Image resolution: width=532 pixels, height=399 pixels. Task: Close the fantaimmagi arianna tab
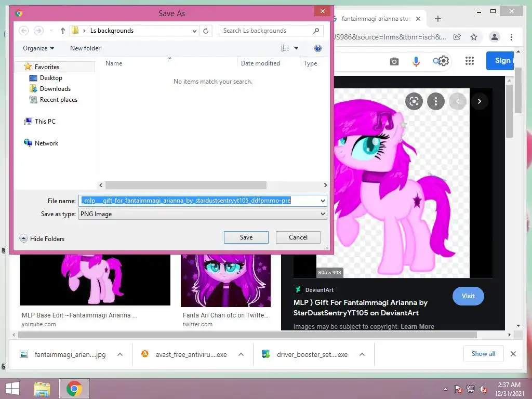pos(418,19)
